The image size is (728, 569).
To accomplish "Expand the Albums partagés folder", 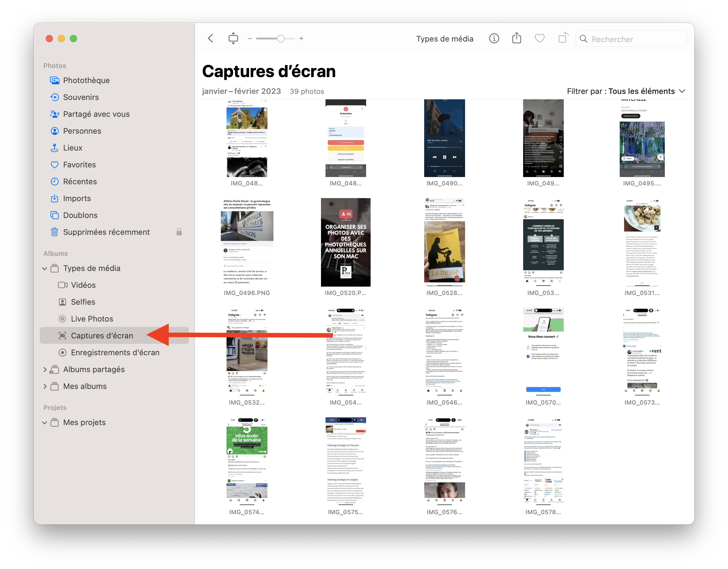I will click(x=45, y=370).
